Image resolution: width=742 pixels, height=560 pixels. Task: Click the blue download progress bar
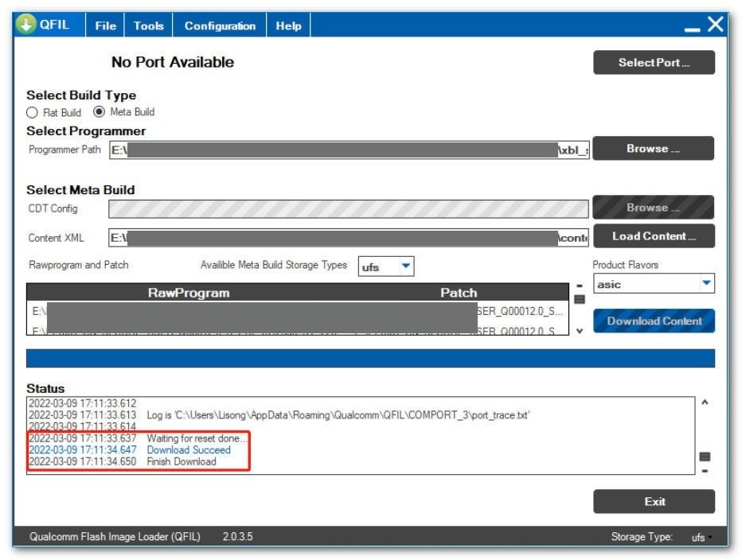click(370, 359)
